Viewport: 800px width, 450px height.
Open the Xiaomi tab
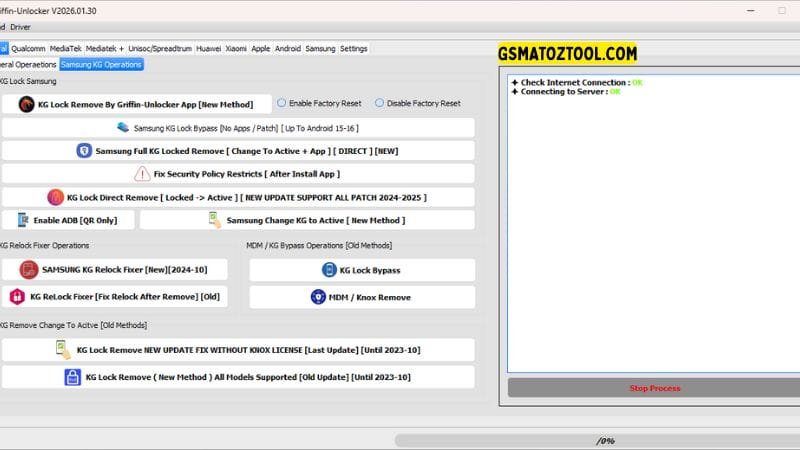click(x=236, y=48)
